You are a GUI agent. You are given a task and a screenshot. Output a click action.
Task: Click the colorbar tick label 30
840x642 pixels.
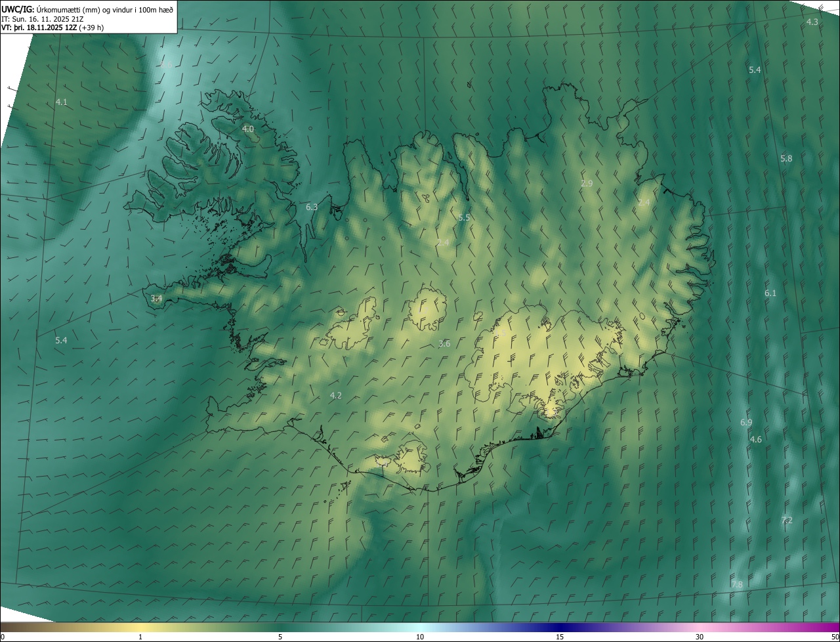click(x=700, y=637)
